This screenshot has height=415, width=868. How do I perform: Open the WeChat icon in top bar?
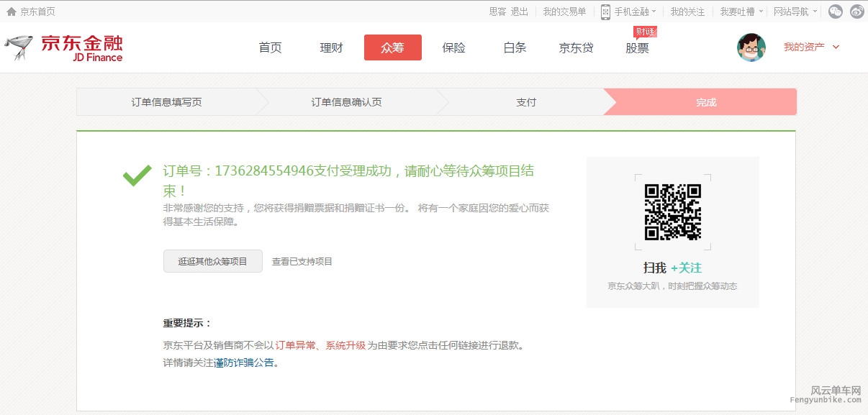pyautogui.click(x=835, y=12)
